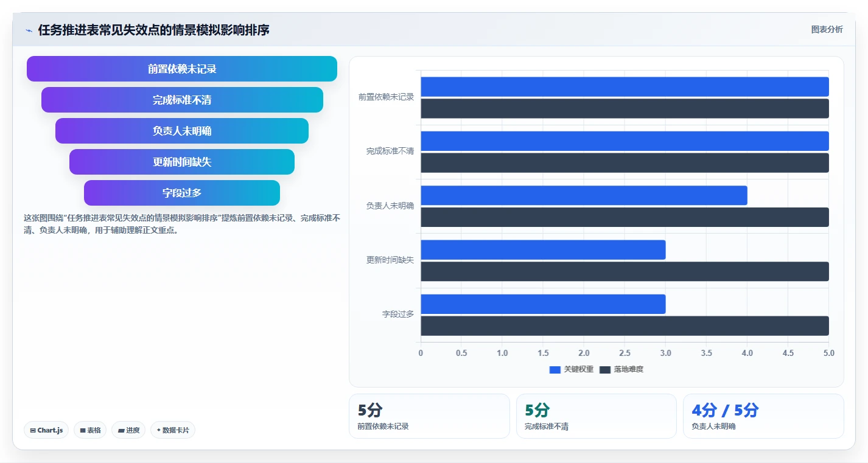Image resolution: width=868 pixels, height=463 pixels.
Task: Select the 更新时间缺失 funnel bar
Action: pyautogui.click(x=182, y=162)
